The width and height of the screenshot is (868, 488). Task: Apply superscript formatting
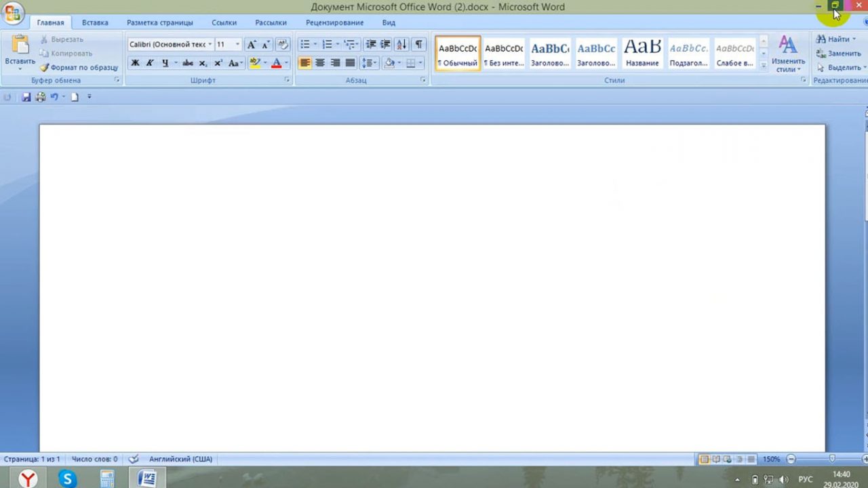(x=218, y=63)
